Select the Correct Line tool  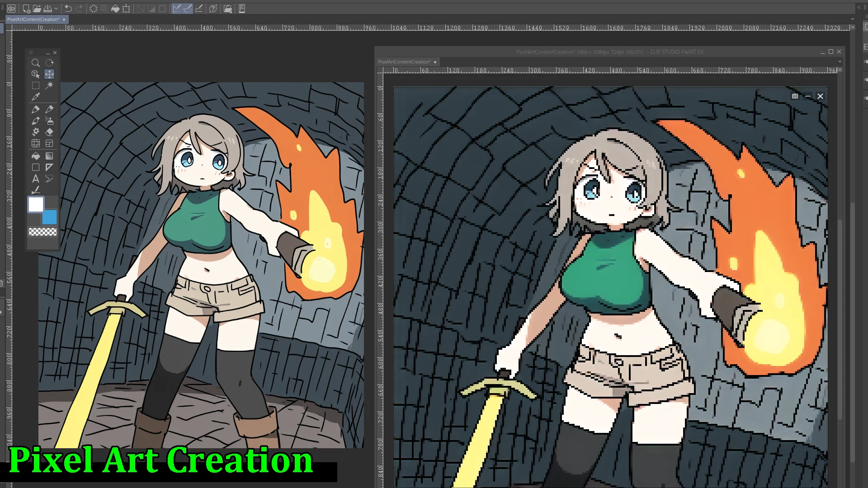point(35,190)
